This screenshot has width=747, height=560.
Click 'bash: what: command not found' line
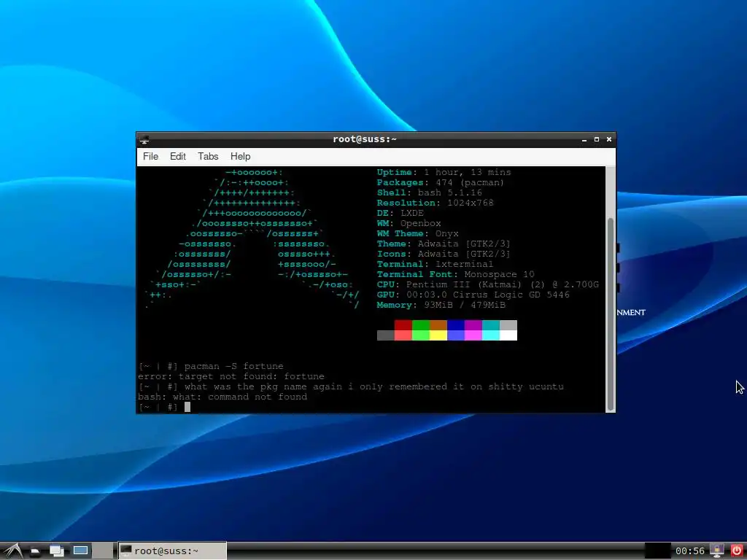click(x=222, y=397)
